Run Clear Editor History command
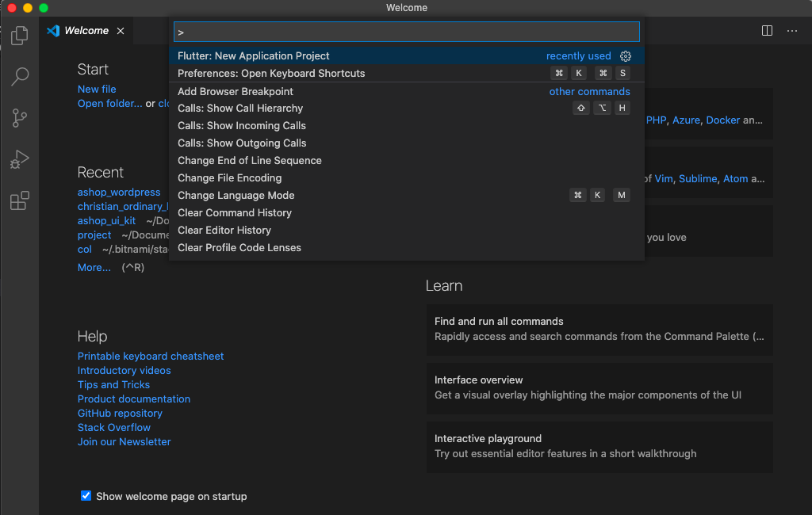The image size is (812, 515). coord(407,231)
